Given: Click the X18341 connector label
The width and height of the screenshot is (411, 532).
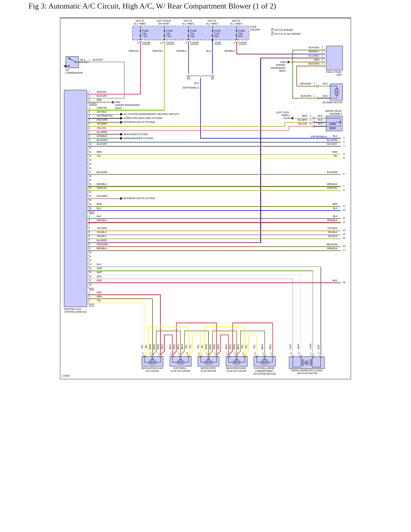Looking at the screenshot, I should click(93, 104).
